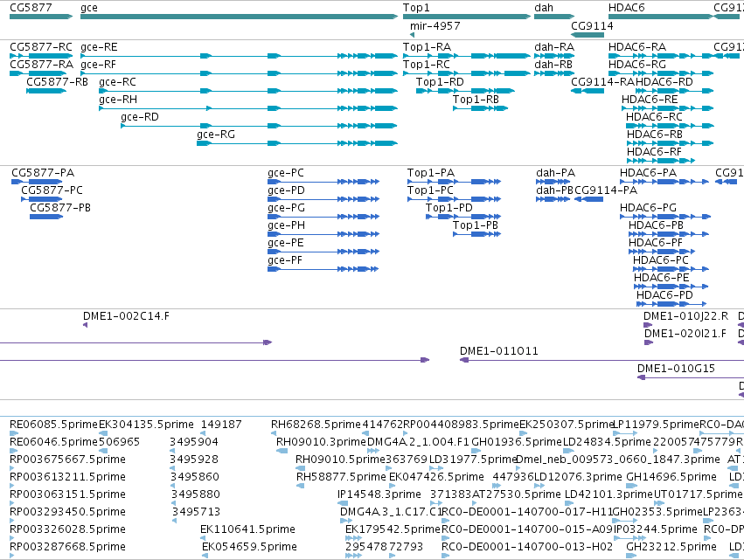Select the EK179542.5prime EST marker
The height and width of the screenshot is (560, 744).
pyautogui.click(x=353, y=538)
